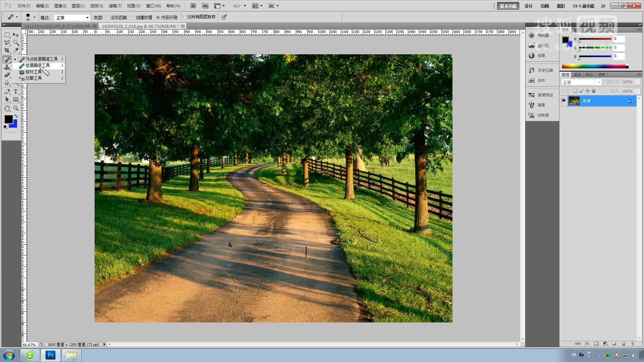This screenshot has height=362, width=644.
Task: Open the 模式 blend mode dropdown
Action: 72,17
